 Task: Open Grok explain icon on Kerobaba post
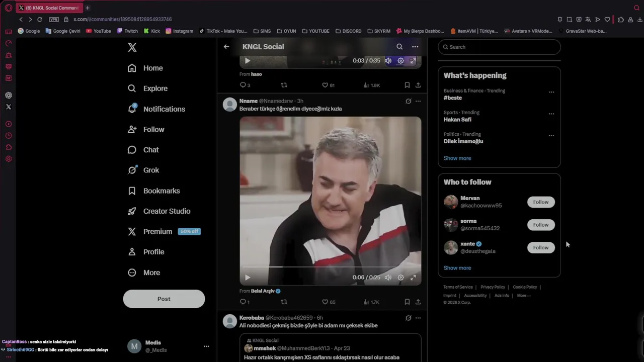409,318
